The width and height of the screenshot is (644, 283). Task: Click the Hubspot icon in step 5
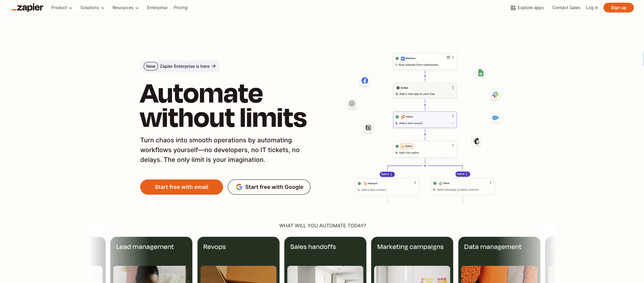coord(365,183)
